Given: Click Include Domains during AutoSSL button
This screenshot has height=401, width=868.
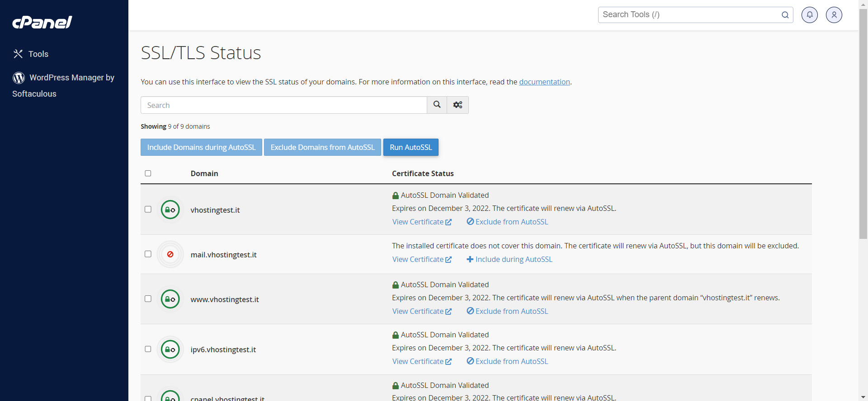Looking at the screenshot, I should pos(201,147).
